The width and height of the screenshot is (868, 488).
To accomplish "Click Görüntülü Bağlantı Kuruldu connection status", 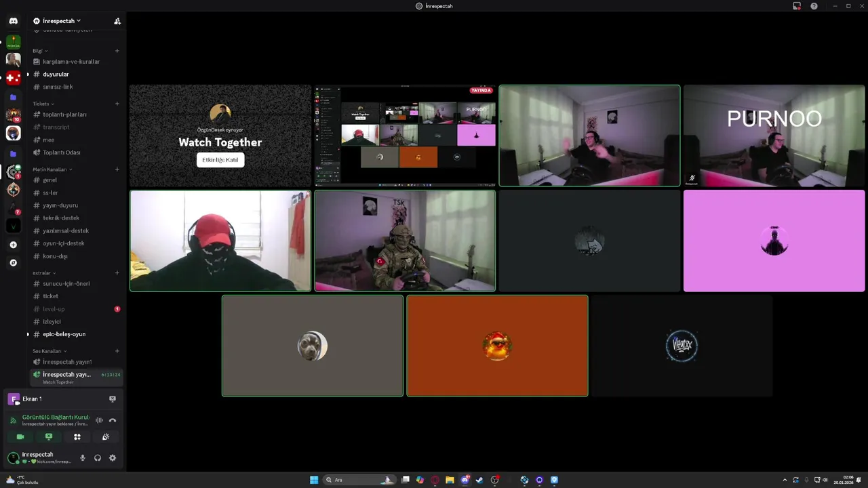I will click(x=56, y=418).
